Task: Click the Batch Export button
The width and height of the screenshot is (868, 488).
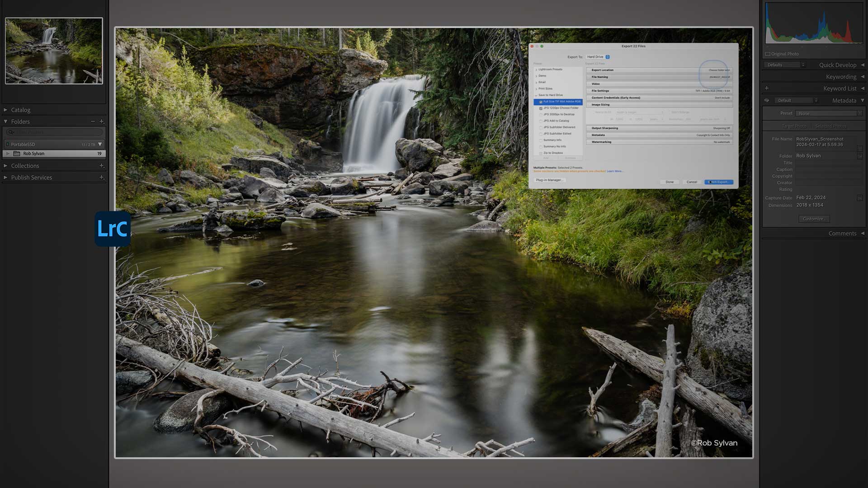Action: tap(718, 182)
